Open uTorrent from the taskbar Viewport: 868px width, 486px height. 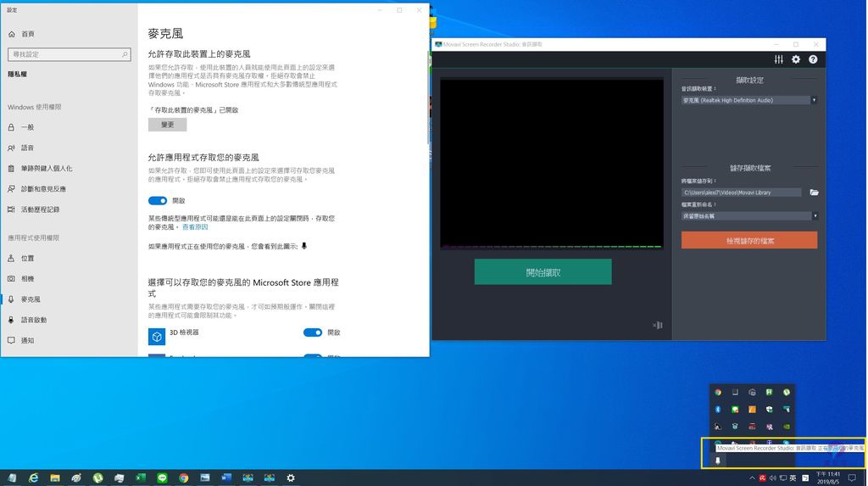coord(98,478)
